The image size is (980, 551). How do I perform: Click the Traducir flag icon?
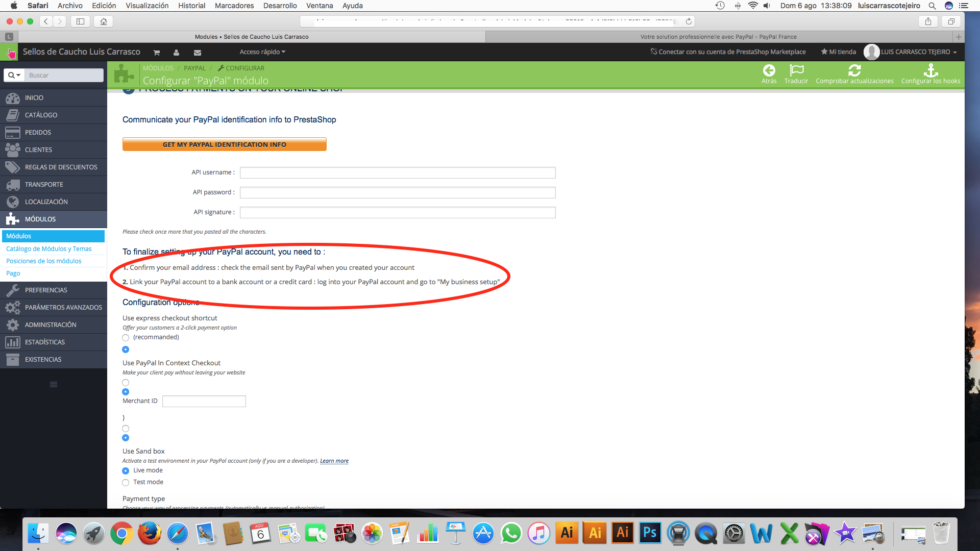pyautogui.click(x=796, y=70)
